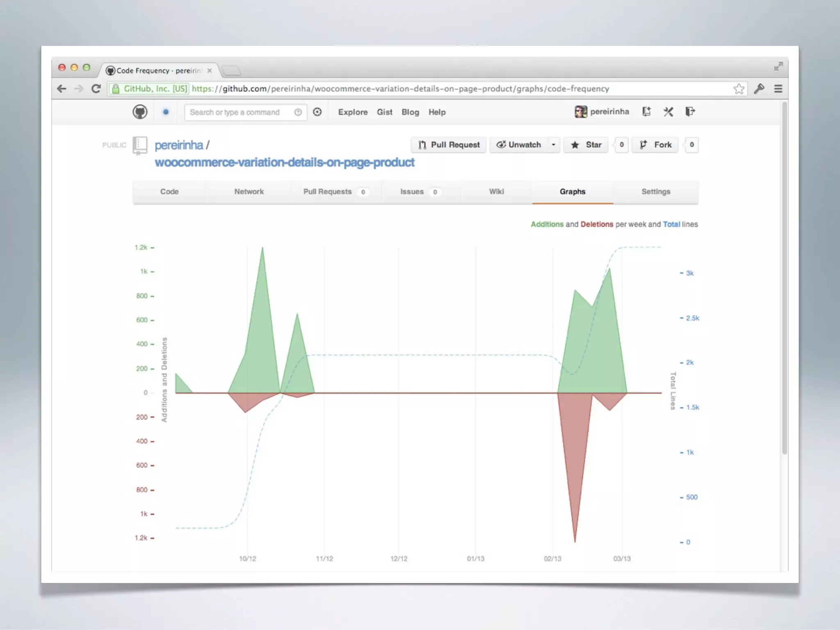Viewport: 840px width, 630px height.
Task: Open the Settings tab
Action: [655, 192]
